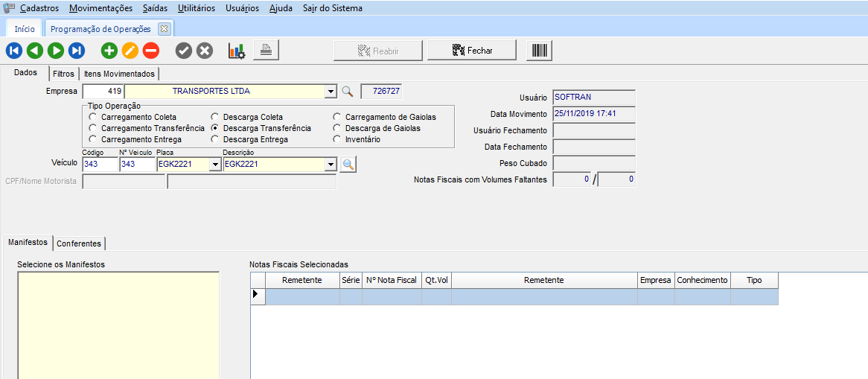The image size is (868, 379).
Task: Delete record with red minus icon
Action: (x=151, y=51)
